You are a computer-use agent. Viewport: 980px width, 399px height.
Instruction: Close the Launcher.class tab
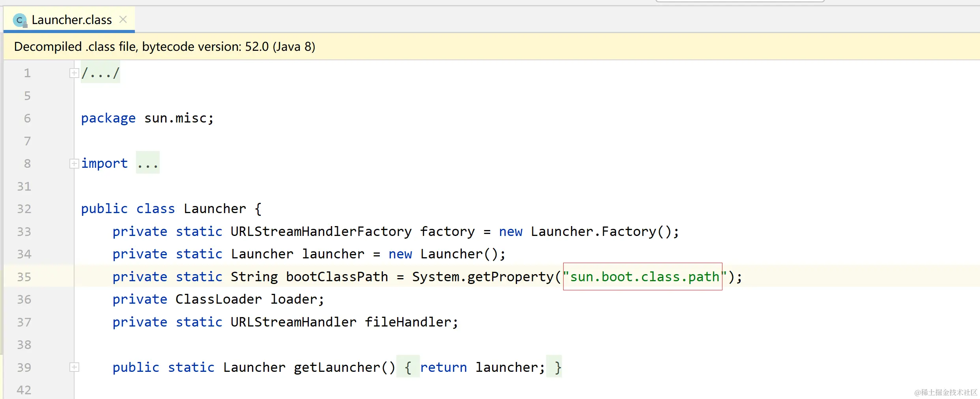(123, 19)
